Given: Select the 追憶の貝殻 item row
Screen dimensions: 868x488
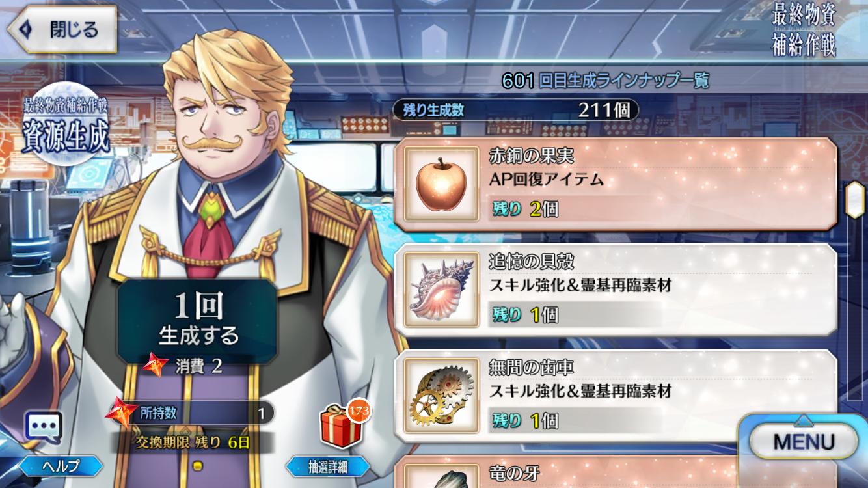Looking at the screenshot, I should (x=615, y=290).
